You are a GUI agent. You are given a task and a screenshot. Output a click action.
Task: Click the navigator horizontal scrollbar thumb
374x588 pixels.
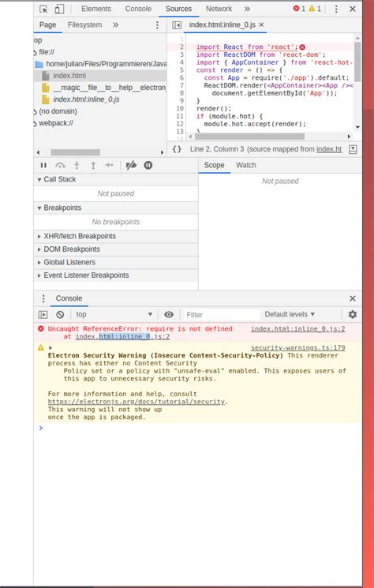tap(75, 152)
